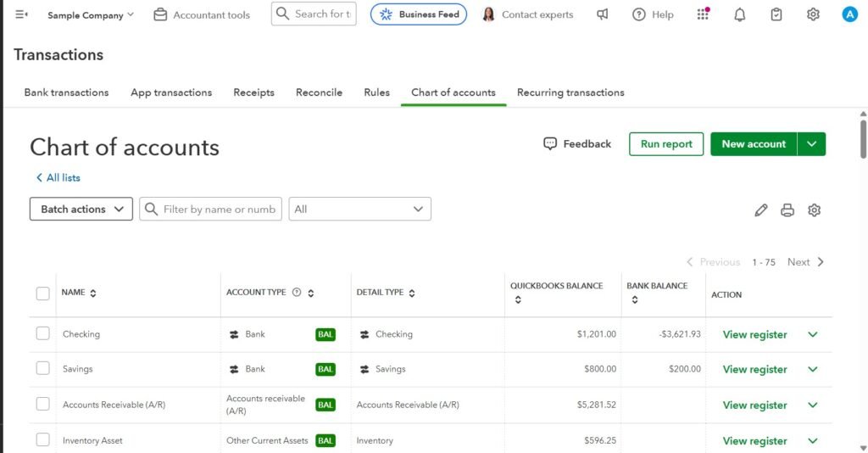
Task: Tick the Savings account row checkbox
Action: tap(43, 368)
